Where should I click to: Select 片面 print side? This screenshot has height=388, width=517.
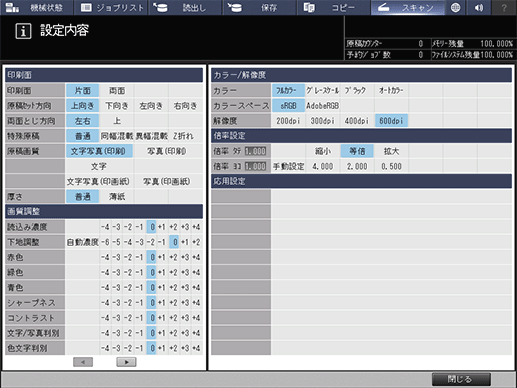click(82, 91)
